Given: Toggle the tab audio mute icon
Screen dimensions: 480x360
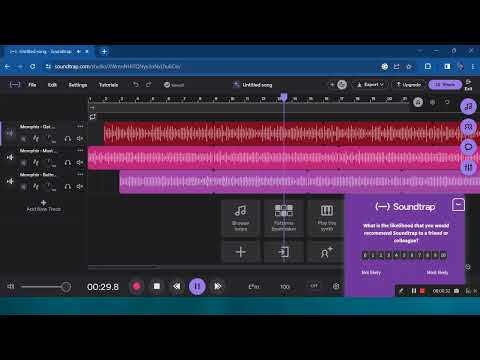Looking at the screenshot, I should (79, 51).
